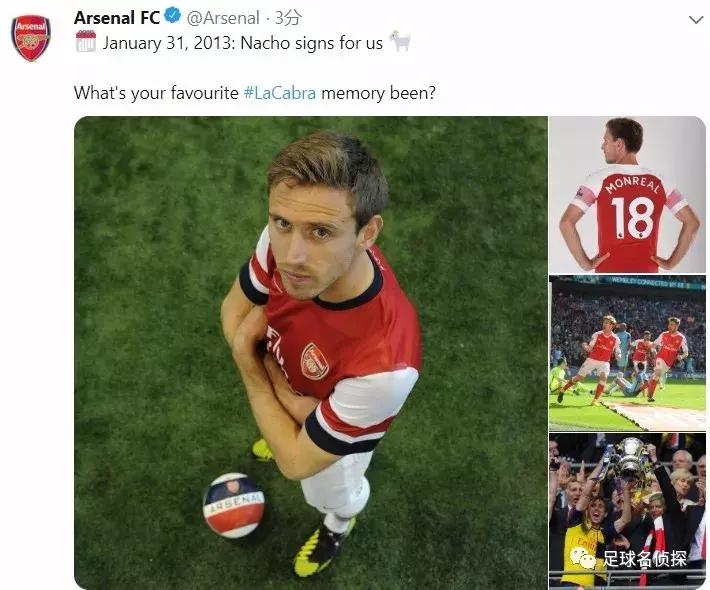
Task: Click the Arsenal crest profile avatar
Action: click(x=31, y=38)
